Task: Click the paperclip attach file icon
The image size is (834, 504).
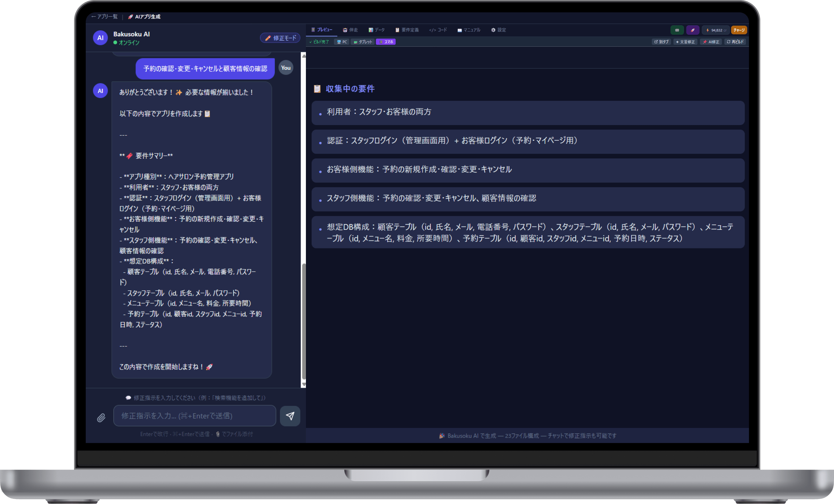Action: coord(101,418)
